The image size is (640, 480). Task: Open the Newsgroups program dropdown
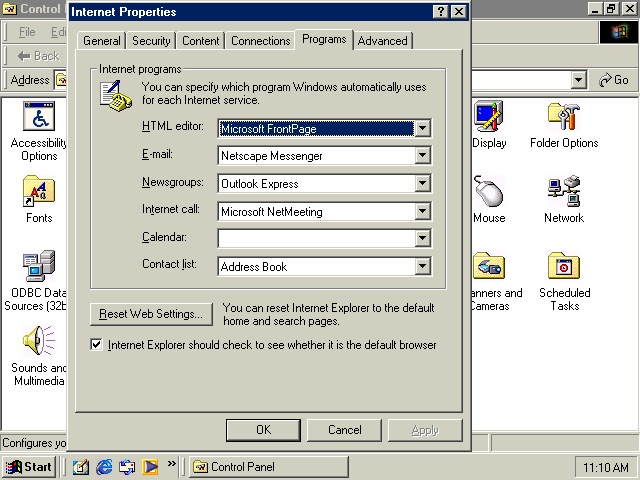[x=422, y=184]
